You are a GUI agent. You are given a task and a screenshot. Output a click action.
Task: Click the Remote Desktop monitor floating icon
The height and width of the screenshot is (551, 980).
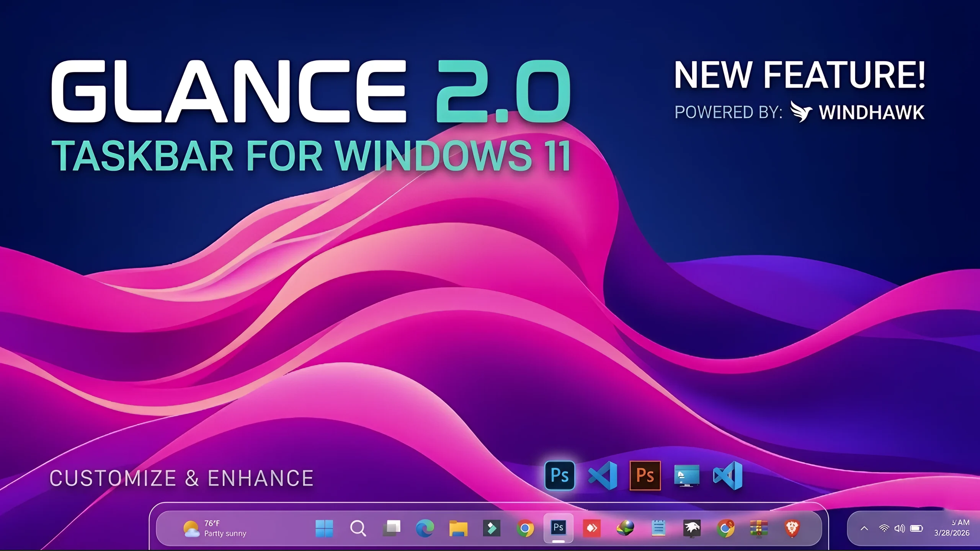click(687, 476)
